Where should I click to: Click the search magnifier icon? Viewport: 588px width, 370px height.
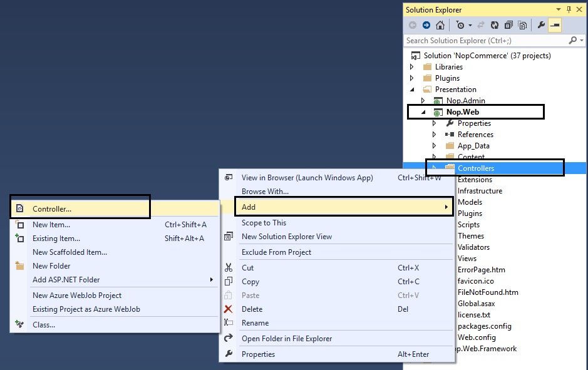[x=572, y=40]
